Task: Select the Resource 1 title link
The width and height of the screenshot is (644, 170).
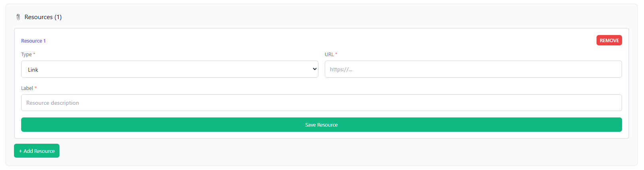Action: point(34,41)
